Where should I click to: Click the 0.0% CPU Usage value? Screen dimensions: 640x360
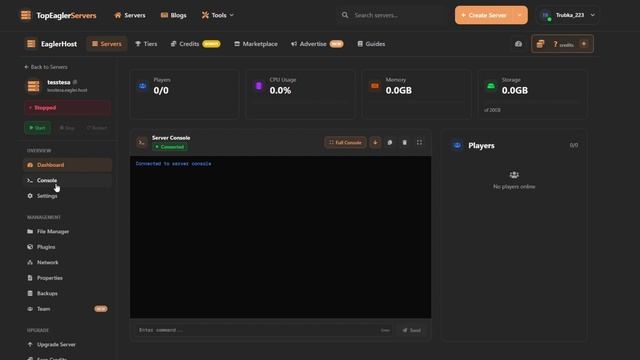click(x=280, y=91)
